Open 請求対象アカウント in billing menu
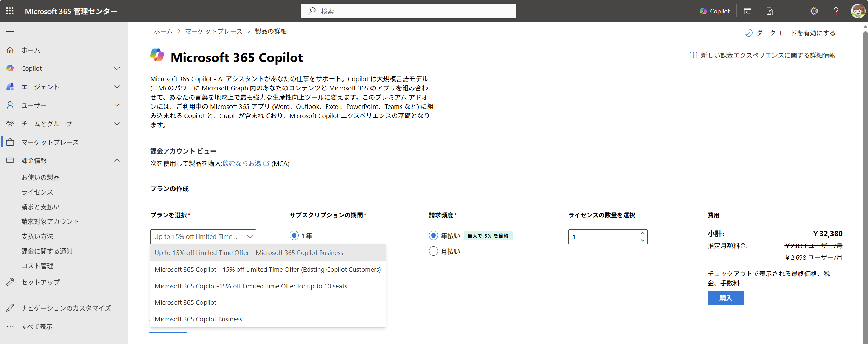 click(50, 221)
